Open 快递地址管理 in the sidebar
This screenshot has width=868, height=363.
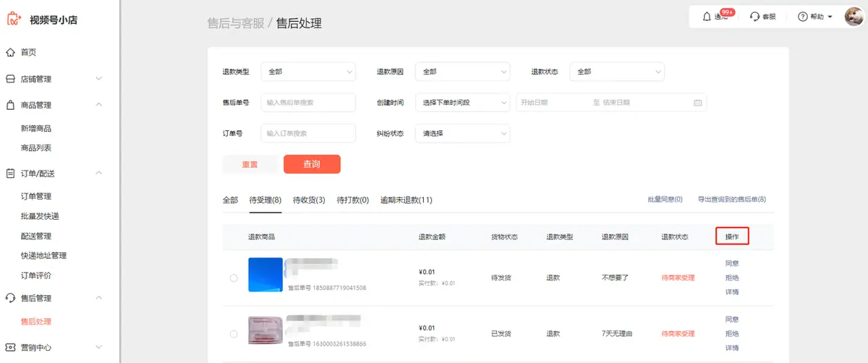tap(43, 255)
